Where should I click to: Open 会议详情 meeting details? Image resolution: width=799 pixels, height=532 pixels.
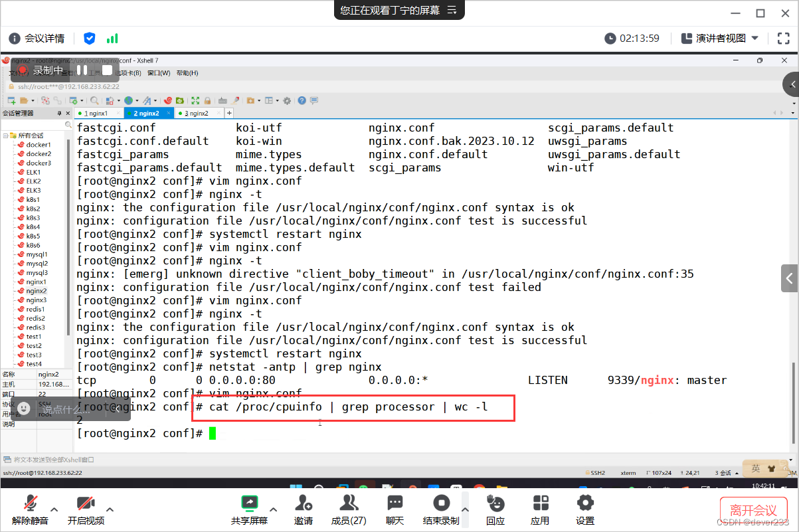pyautogui.click(x=37, y=39)
